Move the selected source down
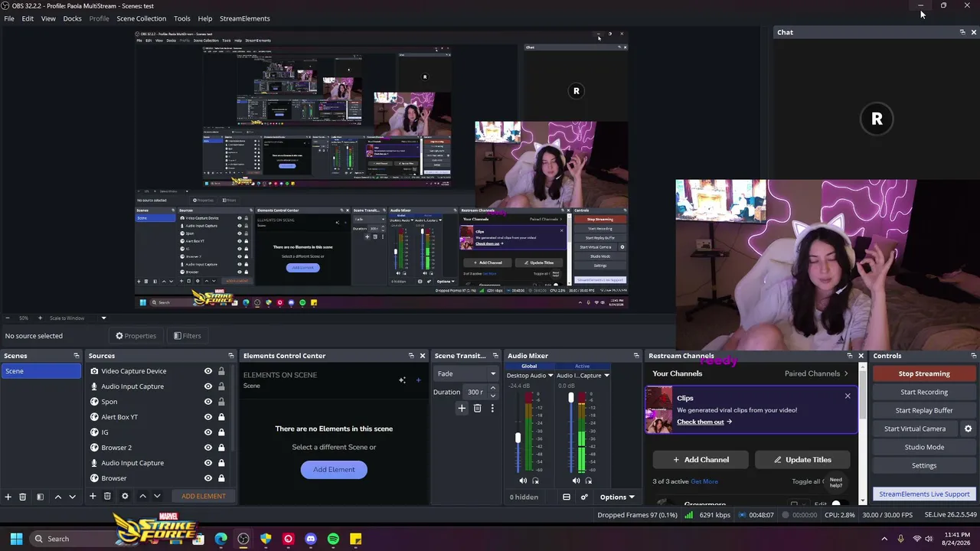The image size is (980, 551). [157, 496]
